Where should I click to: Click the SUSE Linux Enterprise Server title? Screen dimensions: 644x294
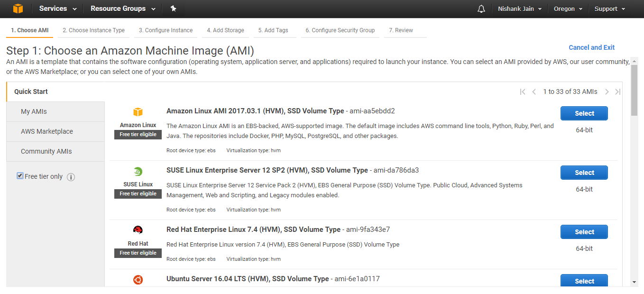(x=267, y=170)
